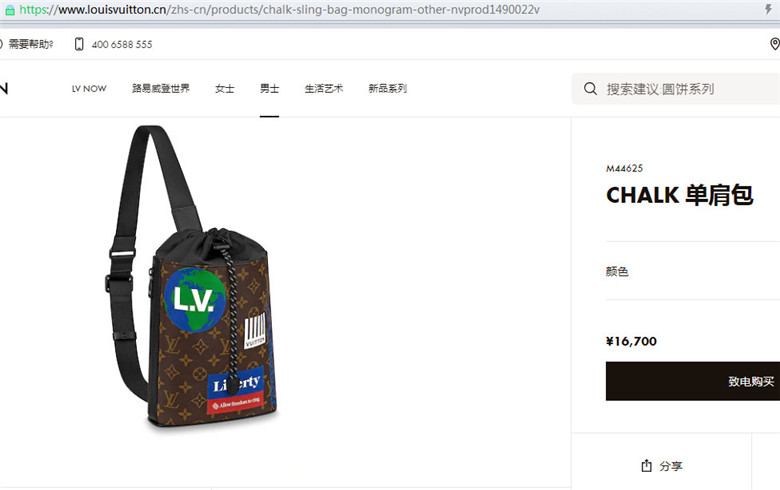Click the 分享 share link

pyautogui.click(x=671, y=466)
